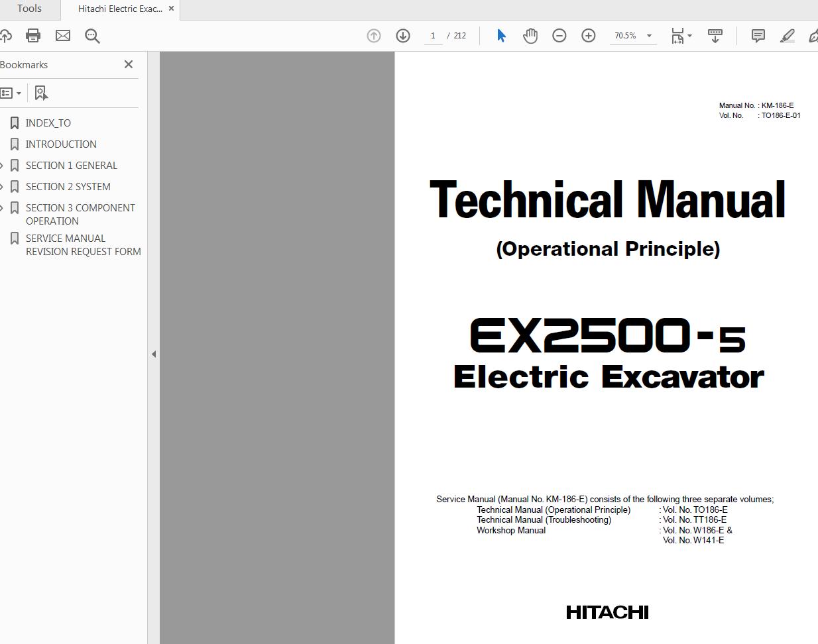Image resolution: width=818 pixels, height=644 pixels.
Task: Open the find text magnifier tool
Action: (92, 36)
